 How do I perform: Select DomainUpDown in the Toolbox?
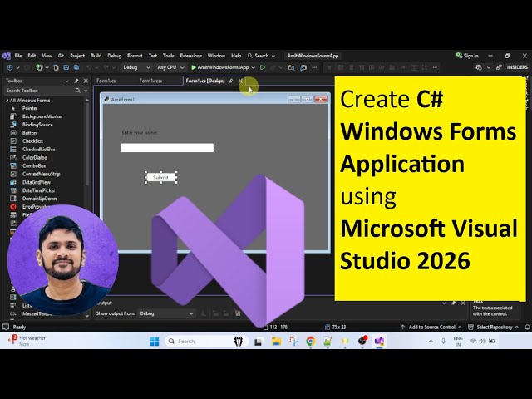click(x=39, y=199)
